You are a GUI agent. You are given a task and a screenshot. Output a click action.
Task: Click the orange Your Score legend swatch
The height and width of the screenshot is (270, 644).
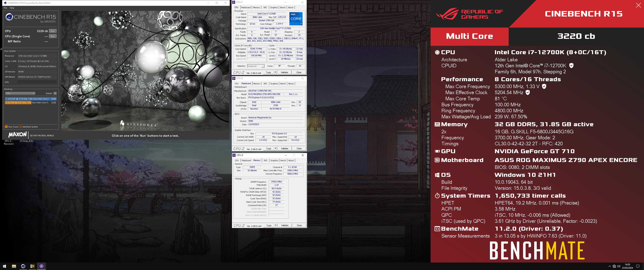pos(6,127)
